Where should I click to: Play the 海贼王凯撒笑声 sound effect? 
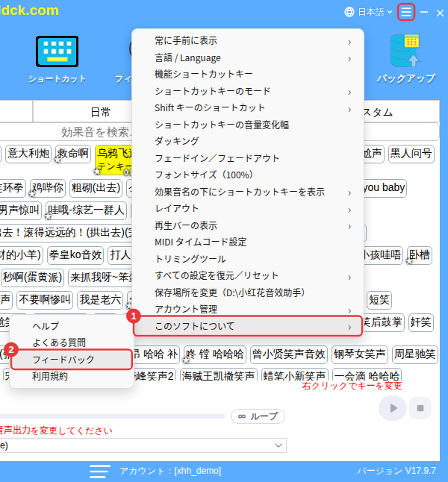[218, 375]
